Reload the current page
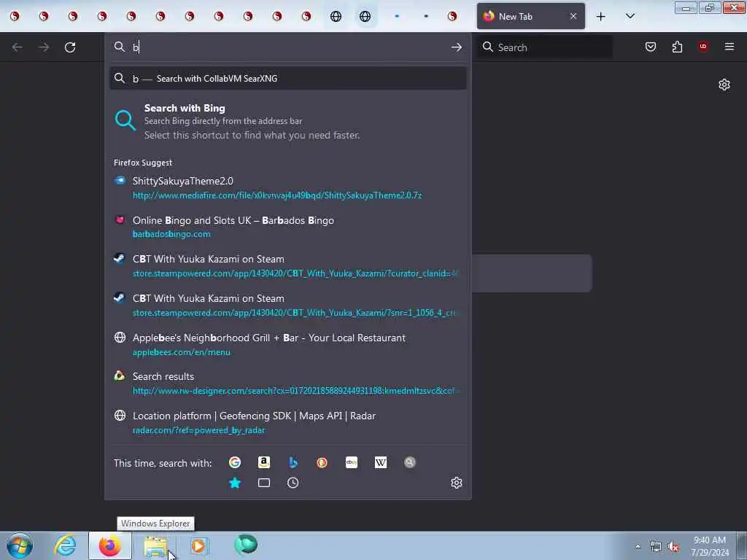 pos(70,47)
